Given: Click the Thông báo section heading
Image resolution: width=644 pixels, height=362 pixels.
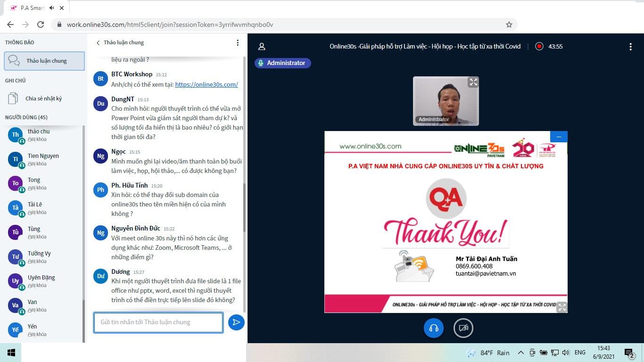Looking at the screenshot, I should coord(20,42).
